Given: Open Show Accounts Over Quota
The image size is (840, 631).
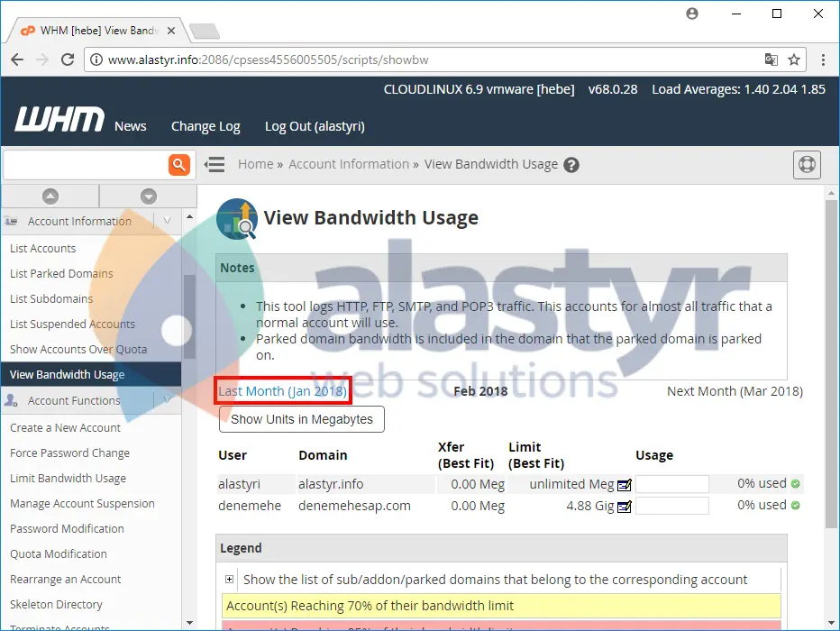Looking at the screenshot, I should 78,349.
